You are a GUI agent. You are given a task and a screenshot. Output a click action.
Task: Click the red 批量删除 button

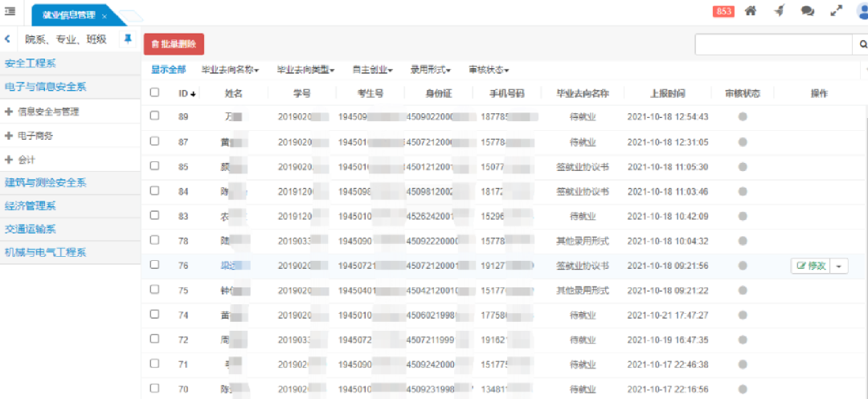[174, 45]
